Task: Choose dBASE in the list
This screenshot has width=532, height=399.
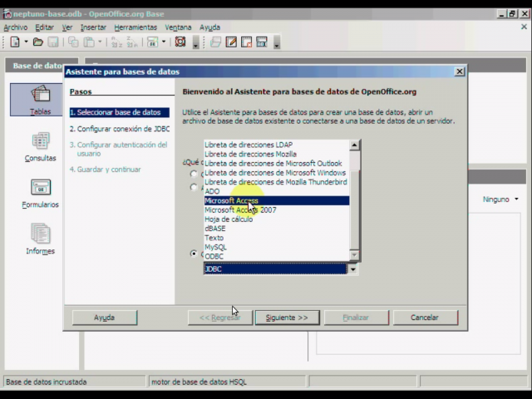Action: click(x=277, y=229)
